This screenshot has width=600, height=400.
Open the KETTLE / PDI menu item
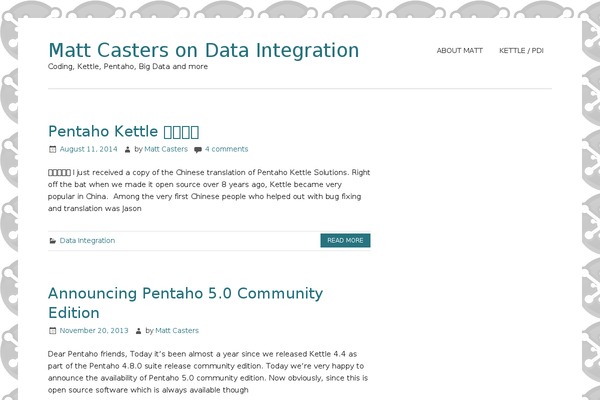(x=521, y=51)
